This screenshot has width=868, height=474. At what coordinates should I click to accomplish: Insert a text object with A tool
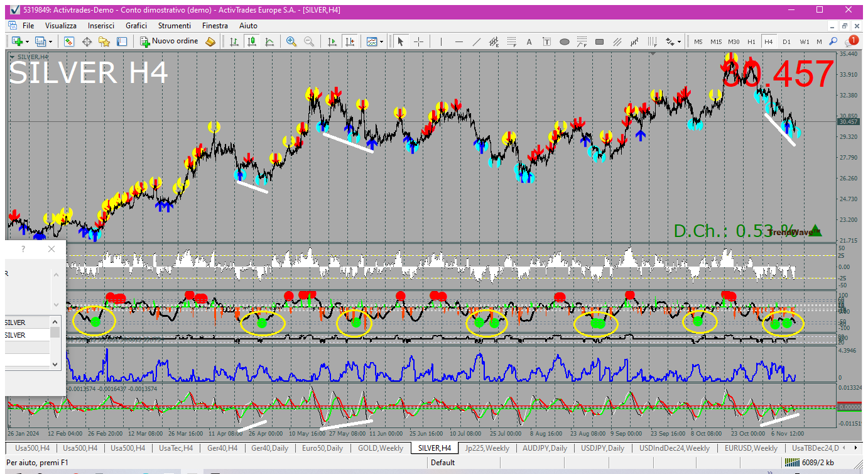[x=529, y=41]
